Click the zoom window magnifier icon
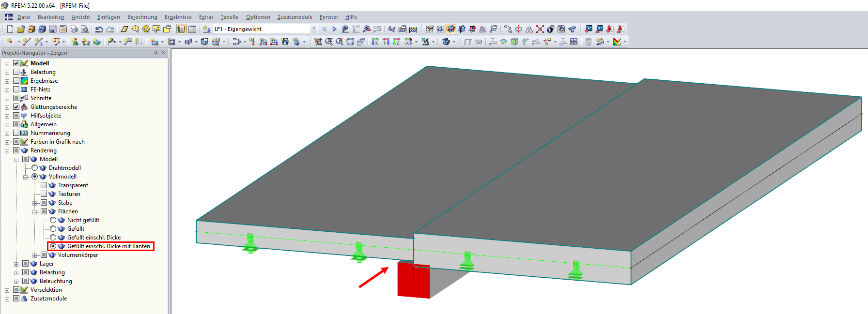 (329, 42)
